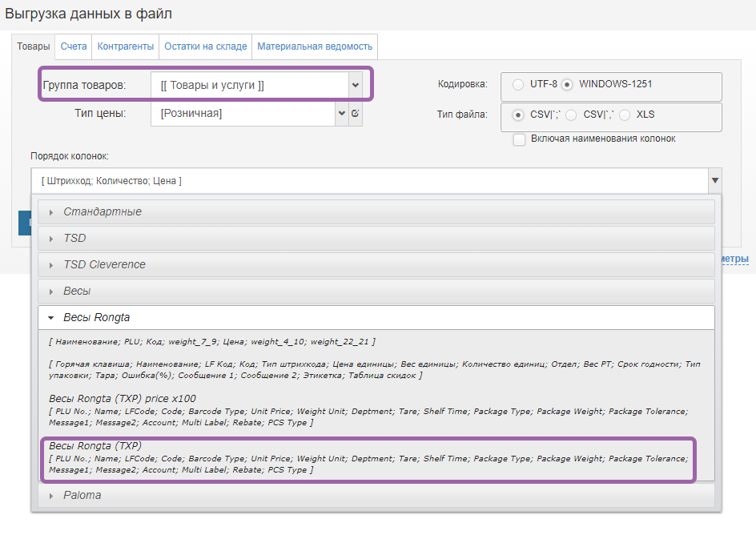The width and height of the screenshot is (756, 535).
Task: Choose the comma-delimited CSV file type
Action: click(x=571, y=115)
